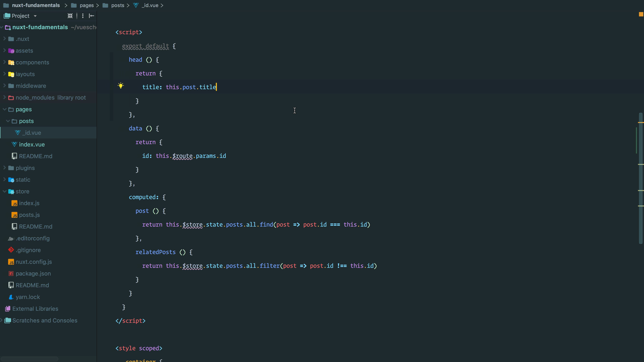Image resolution: width=644 pixels, height=362 pixels.
Task: Click the layouts folder icon
Action: point(11,74)
